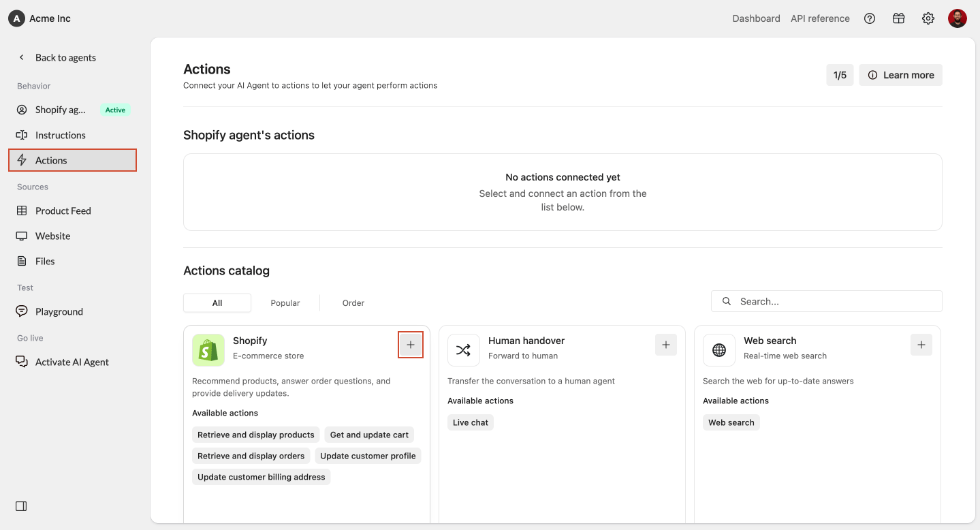
Task: Select Actions in the sidebar
Action: (72, 160)
